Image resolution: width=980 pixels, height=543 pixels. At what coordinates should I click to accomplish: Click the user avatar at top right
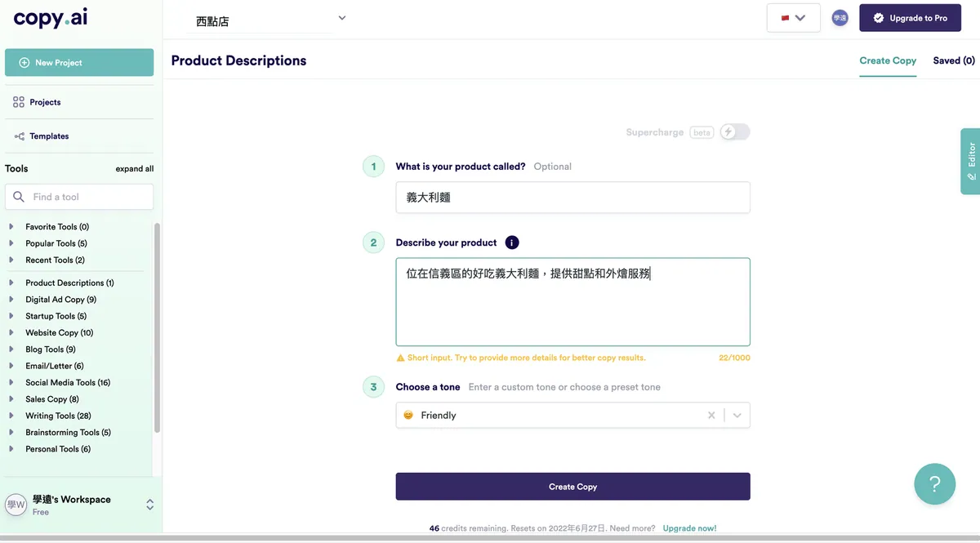tap(840, 18)
